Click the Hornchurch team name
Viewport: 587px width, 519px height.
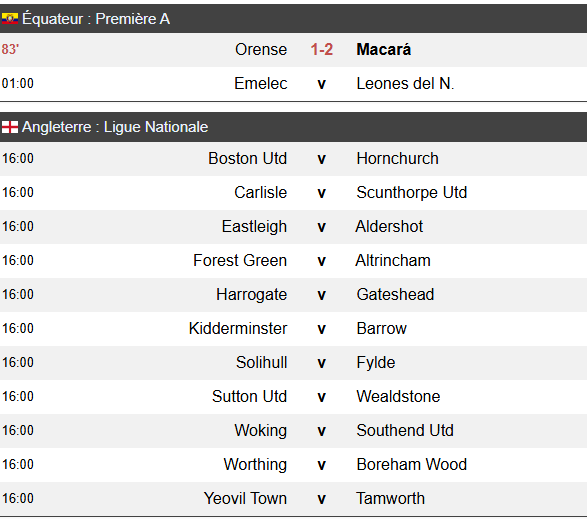click(x=397, y=158)
